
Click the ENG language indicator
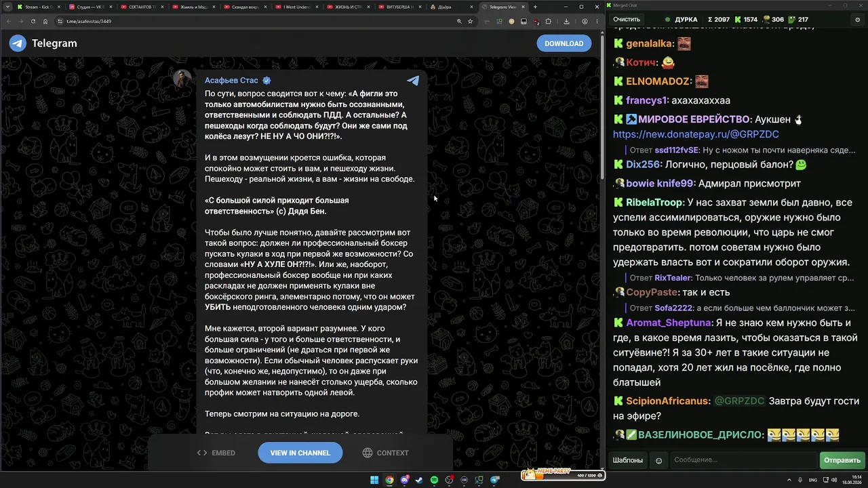pyautogui.click(x=813, y=480)
